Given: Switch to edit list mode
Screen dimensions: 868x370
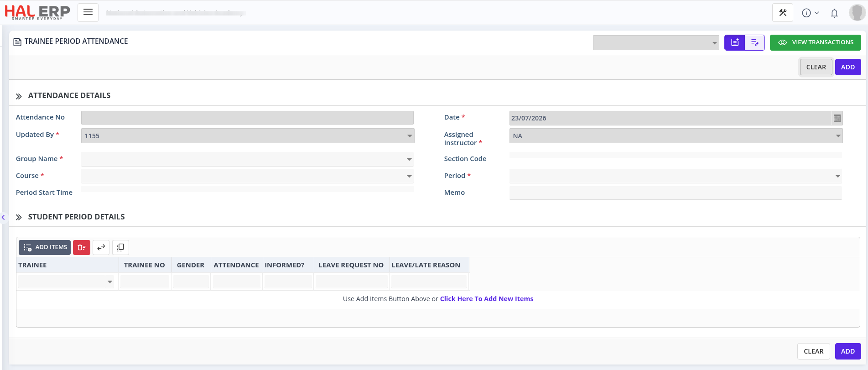Looking at the screenshot, I should 755,42.
